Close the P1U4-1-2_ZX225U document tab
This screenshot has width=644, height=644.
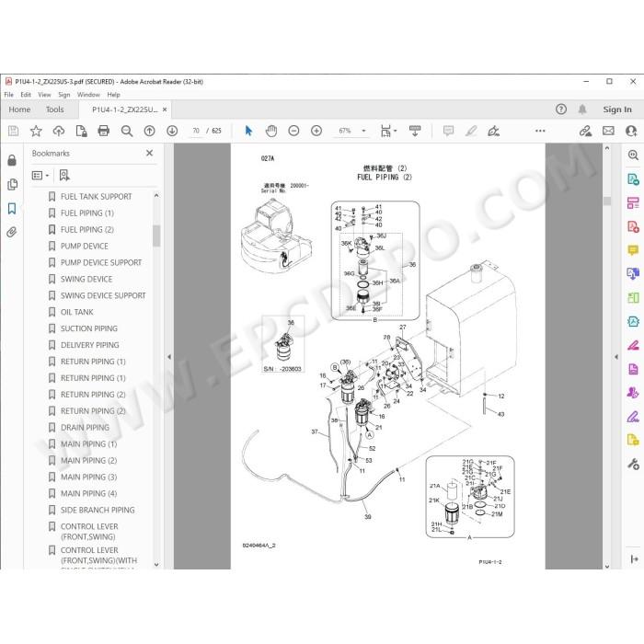165,109
